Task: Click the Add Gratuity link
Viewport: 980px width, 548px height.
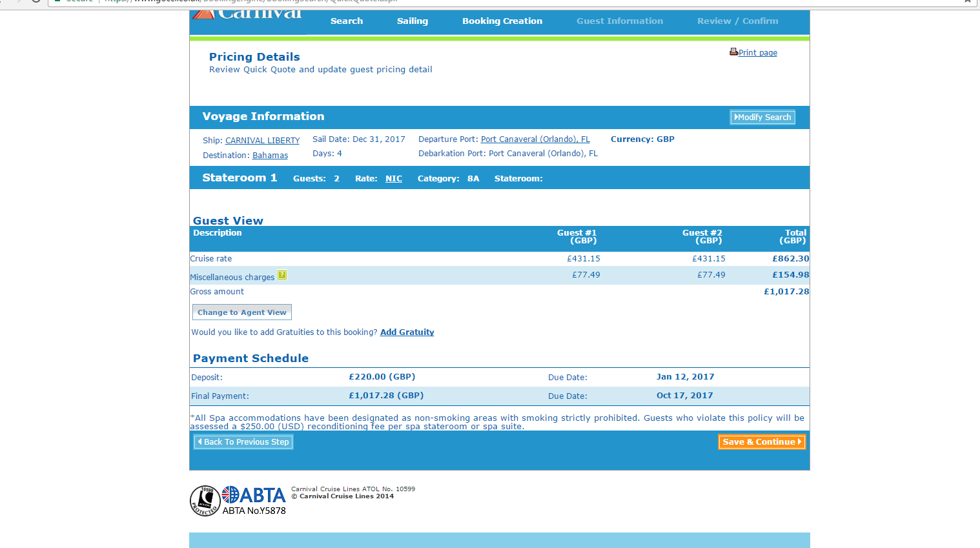Action: [x=407, y=332]
